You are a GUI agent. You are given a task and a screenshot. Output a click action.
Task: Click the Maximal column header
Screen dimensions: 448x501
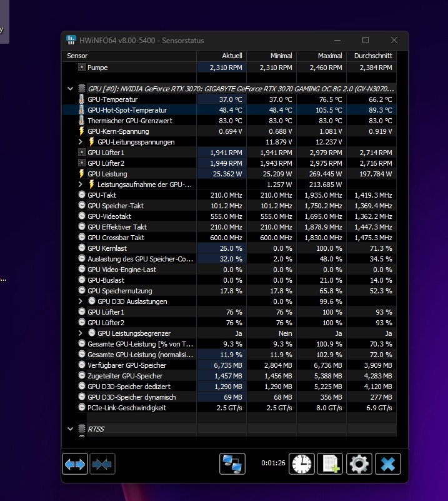click(x=322, y=56)
